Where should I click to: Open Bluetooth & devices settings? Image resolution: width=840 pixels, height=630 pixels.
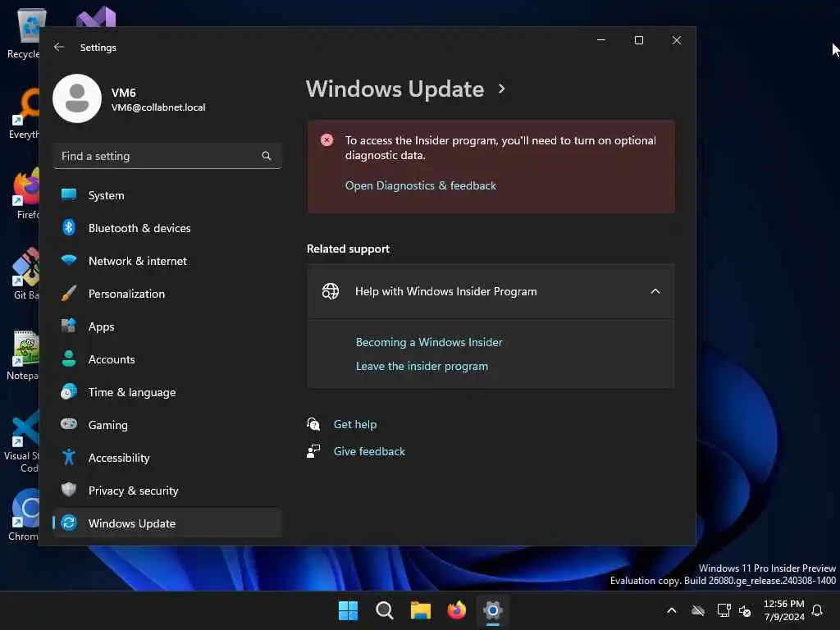coord(167,228)
